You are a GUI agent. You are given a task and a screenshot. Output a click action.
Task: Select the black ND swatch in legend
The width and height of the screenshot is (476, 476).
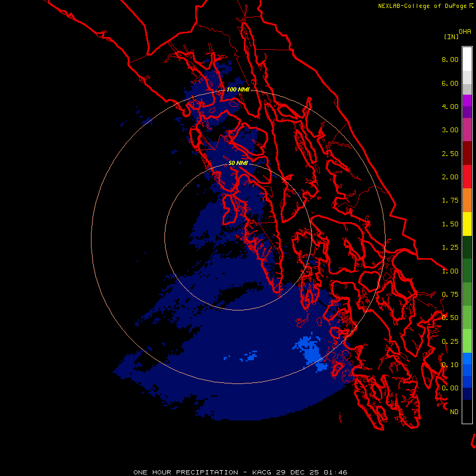click(x=467, y=411)
